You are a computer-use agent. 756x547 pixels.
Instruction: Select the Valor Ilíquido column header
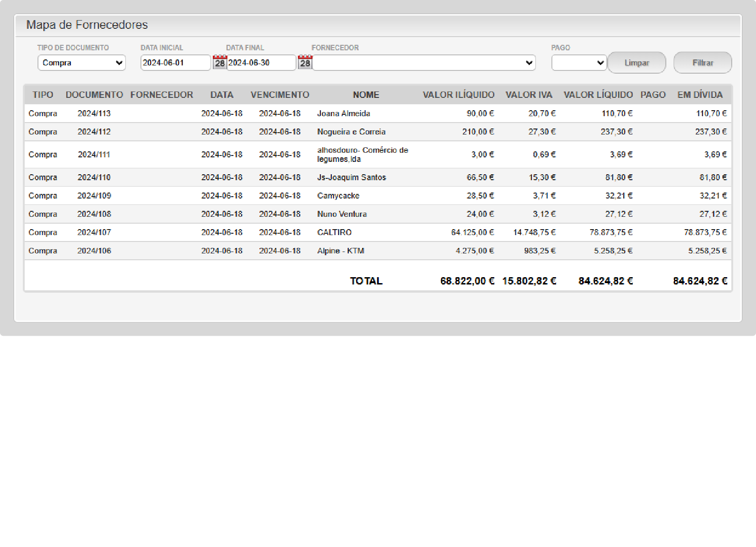(458, 95)
